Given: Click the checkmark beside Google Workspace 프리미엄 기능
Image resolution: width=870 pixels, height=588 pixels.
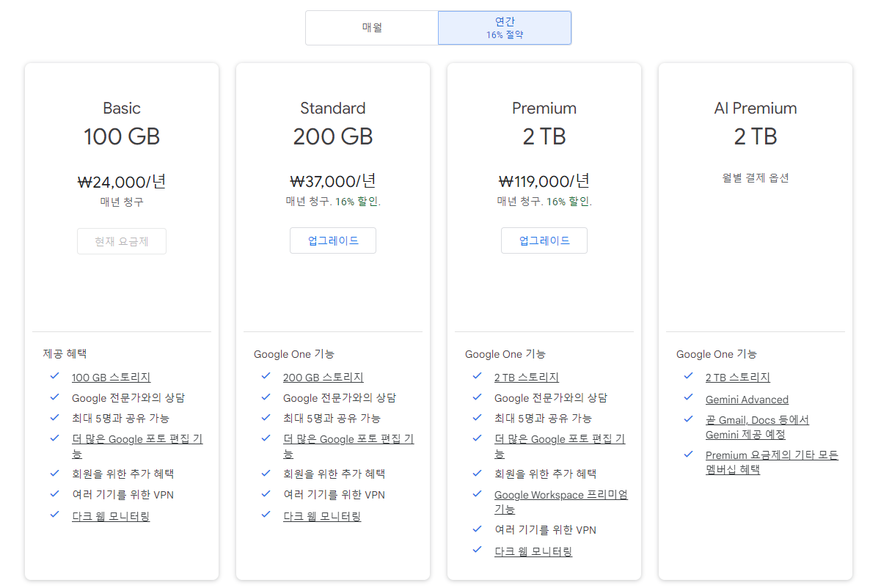Looking at the screenshot, I should 477,493.
